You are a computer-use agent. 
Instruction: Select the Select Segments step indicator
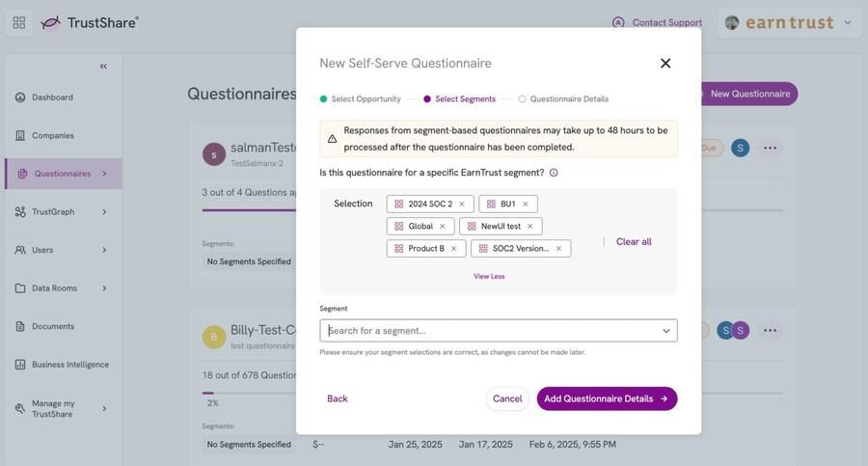click(x=459, y=99)
